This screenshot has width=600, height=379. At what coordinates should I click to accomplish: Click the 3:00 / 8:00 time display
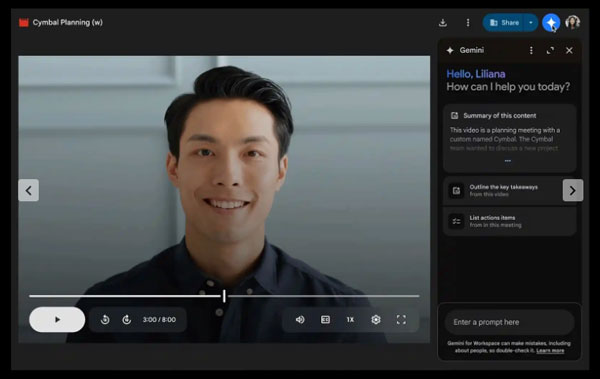click(159, 320)
